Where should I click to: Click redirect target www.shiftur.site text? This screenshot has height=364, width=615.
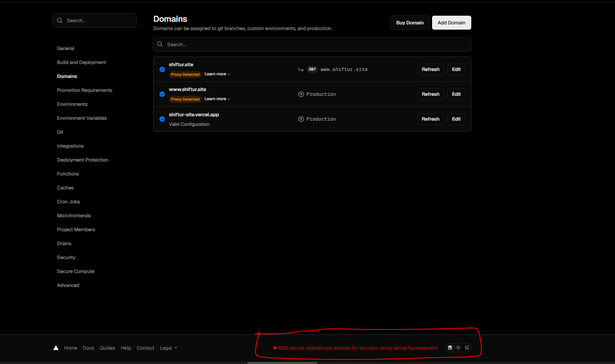tap(344, 69)
